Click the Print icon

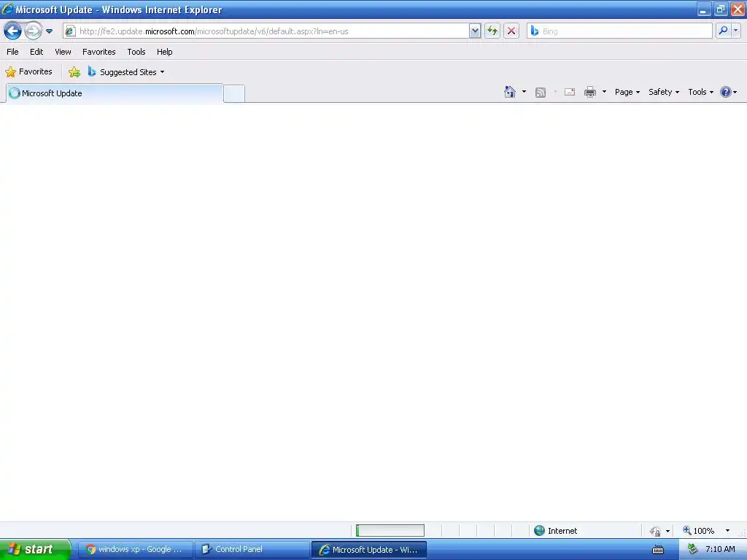590,92
